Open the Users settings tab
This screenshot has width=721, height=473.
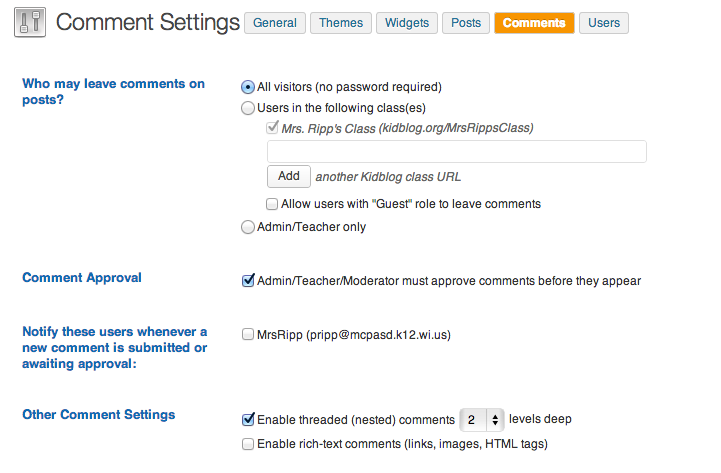[x=604, y=23]
